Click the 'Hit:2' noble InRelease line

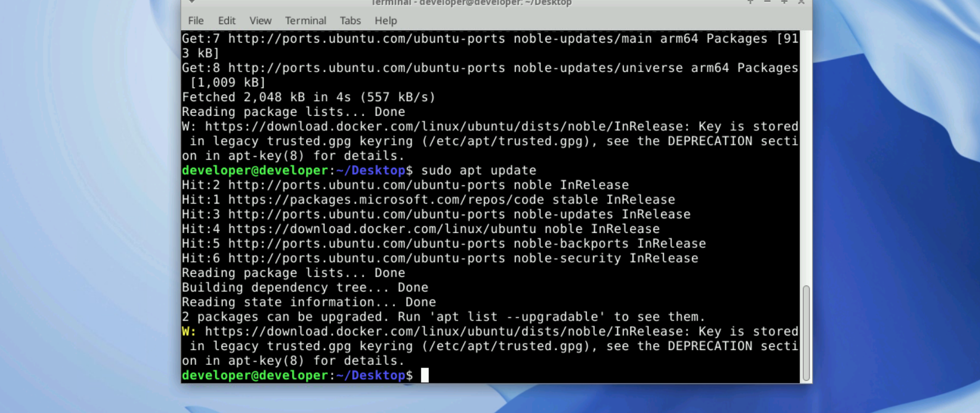[x=405, y=185]
